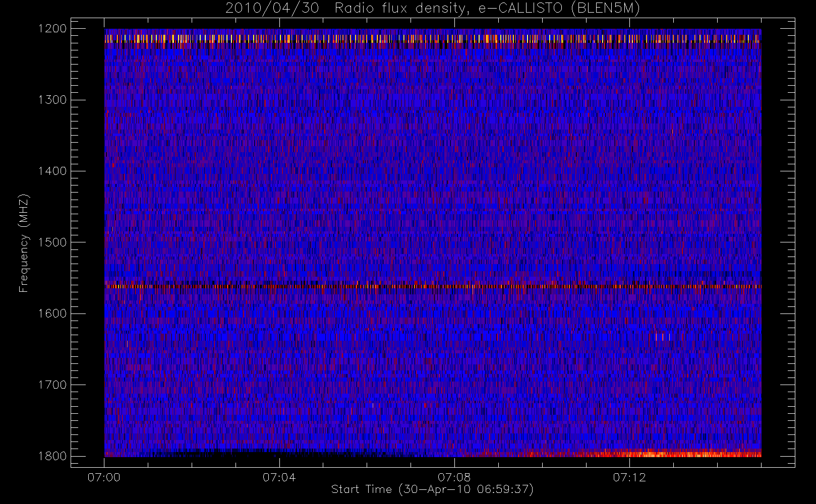The width and height of the screenshot is (816, 504).
Task: Select the 1400 frequency tick label
Action: point(52,171)
